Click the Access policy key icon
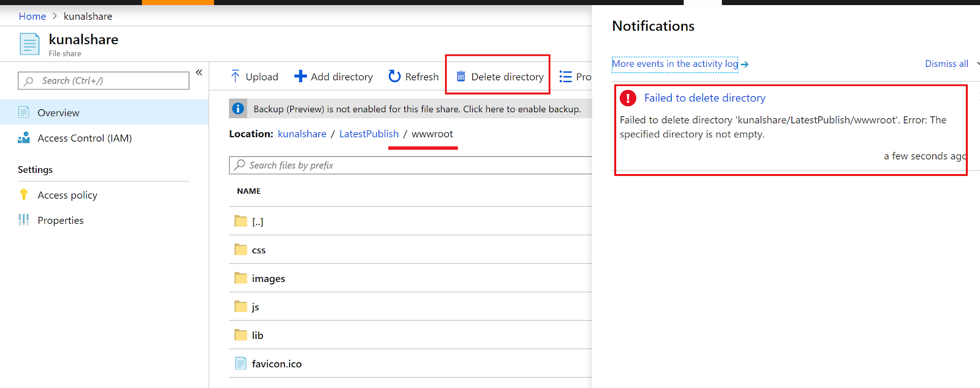The image size is (980, 388). click(24, 194)
